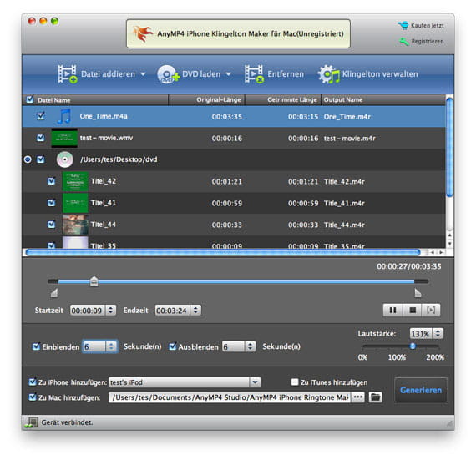Click the Einblenden seconds stepper
This screenshot has width=476, height=460.
111,346
